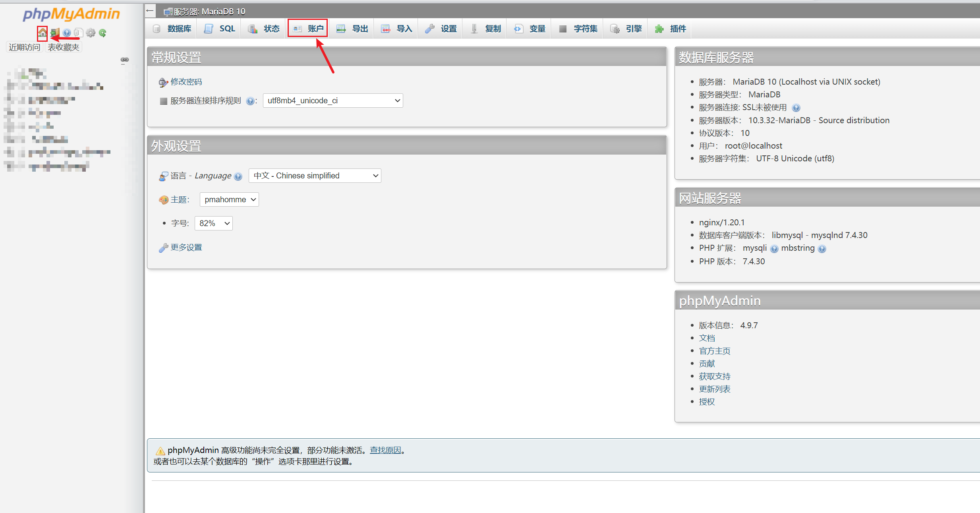Click the libmysql - mysqlnd 7.4.30 text
Screen dimensions: 980x513
(820, 235)
